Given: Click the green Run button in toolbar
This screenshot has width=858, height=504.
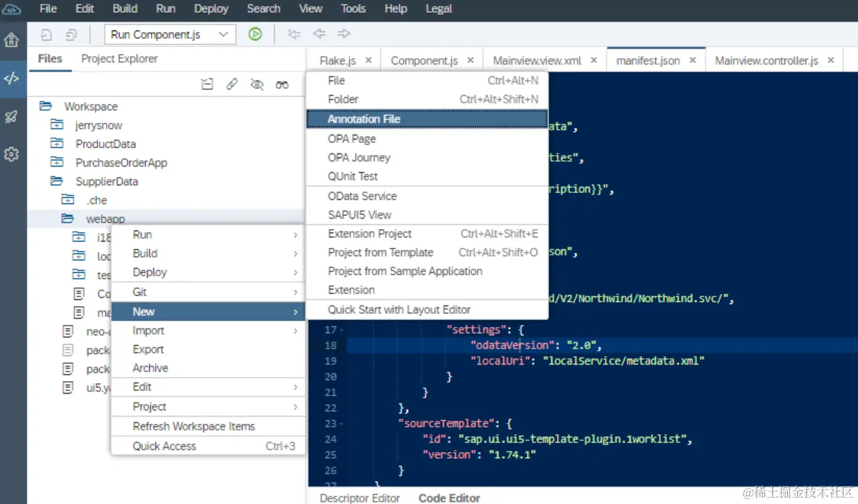Looking at the screenshot, I should [x=255, y=34].
